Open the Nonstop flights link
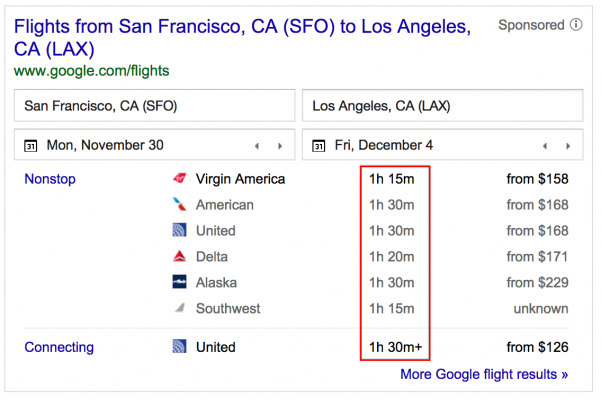This screenshot has width=601, height=399. point(50,179)
